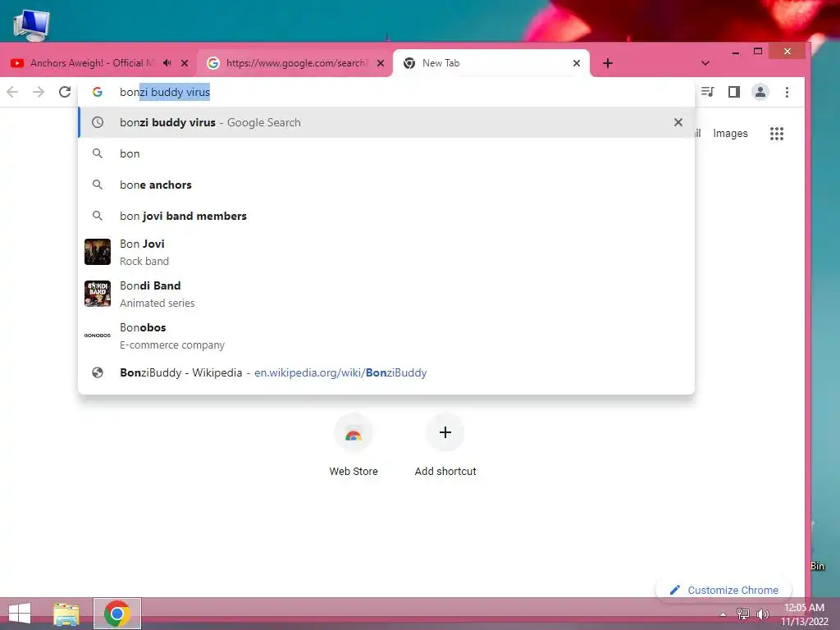Click the Google G icon in the address bar
The image size is (840, 630).
(98, 92)
